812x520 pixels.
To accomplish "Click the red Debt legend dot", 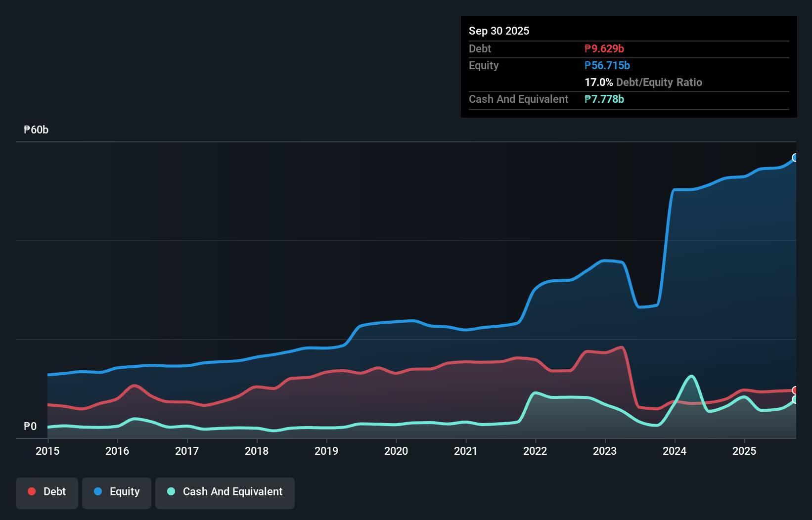I will pyautogui.click(x=31, y=491).
